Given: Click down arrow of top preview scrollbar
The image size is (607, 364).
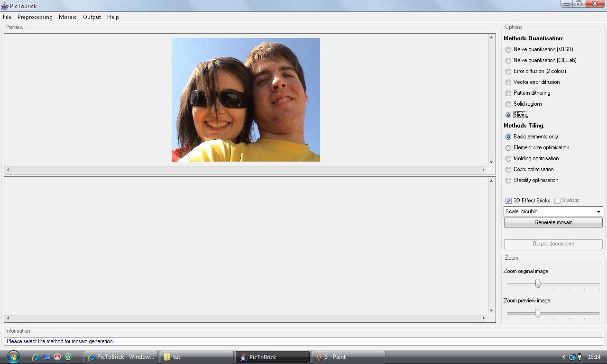Looking at the screenshot, I should (x=491, y=162).
